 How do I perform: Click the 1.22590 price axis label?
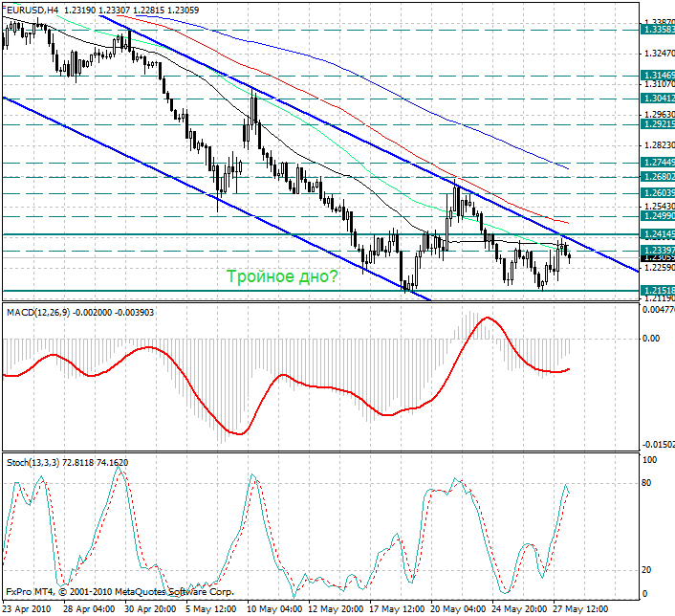(659, 268)
